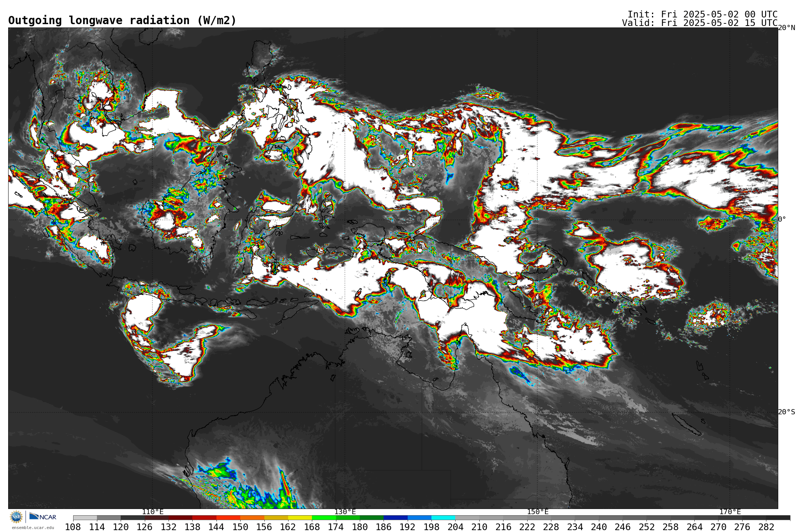Viewport: 802px width, 532px height.
Task: Pick the cyan swatch between 198 and 204
Action: [x=443, y=518]
